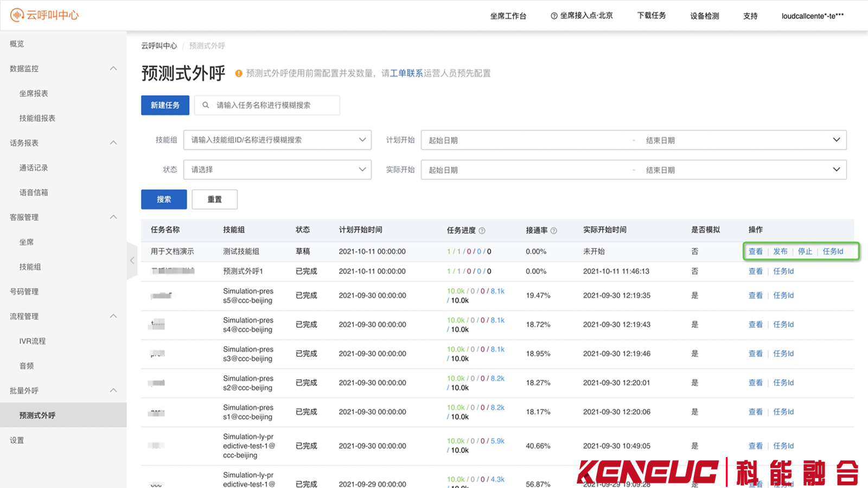This screenshot has width=868, height=488.
Task: Expand the 计划开始 date range picker arrow
Action: pos(837,140)
